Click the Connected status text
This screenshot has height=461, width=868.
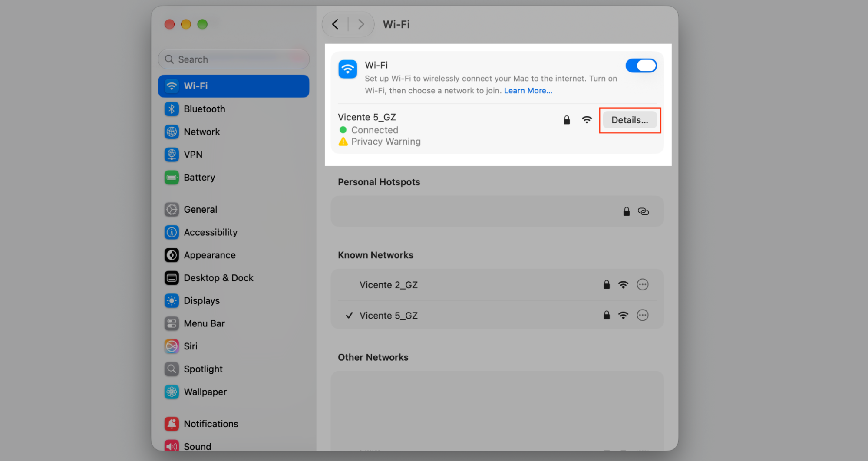pyautogui.click(x=375, y=130)
